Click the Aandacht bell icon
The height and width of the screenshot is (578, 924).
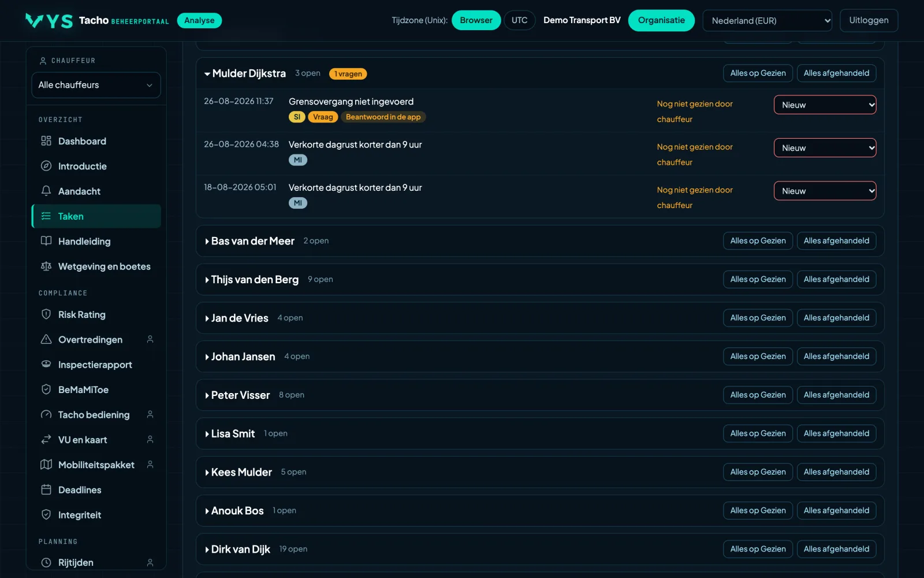[46, 191]
